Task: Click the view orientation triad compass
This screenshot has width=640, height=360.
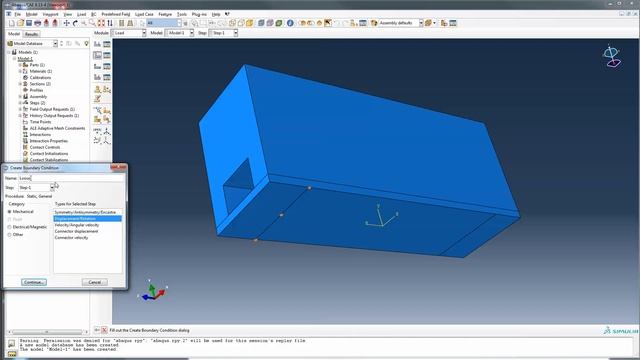Action: click(611, 57)
